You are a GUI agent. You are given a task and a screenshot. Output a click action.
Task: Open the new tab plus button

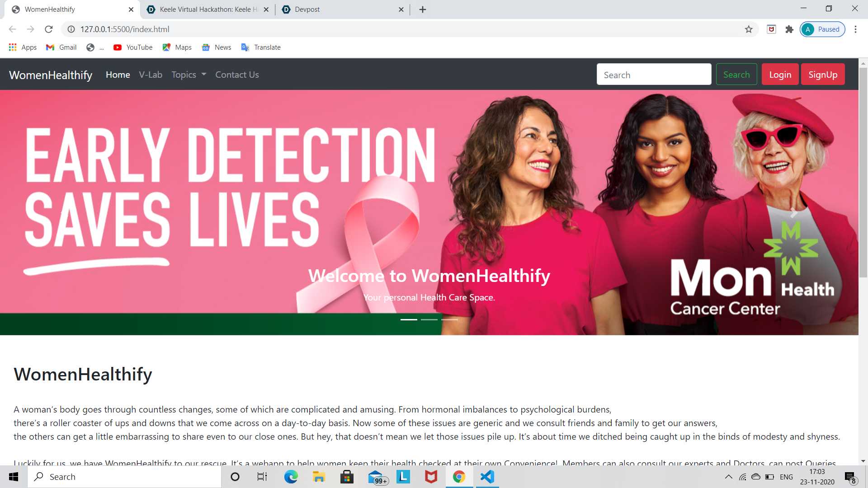(x=423, y=9)
